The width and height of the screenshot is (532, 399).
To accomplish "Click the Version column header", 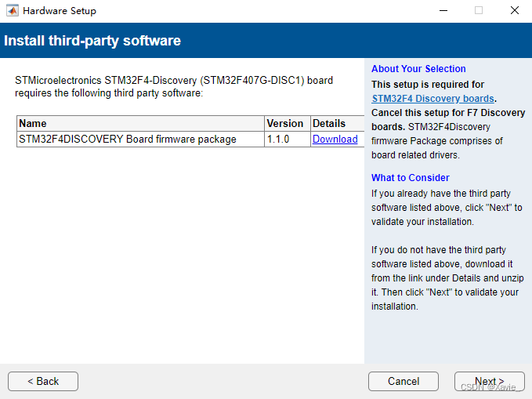I will pos(288,123).
